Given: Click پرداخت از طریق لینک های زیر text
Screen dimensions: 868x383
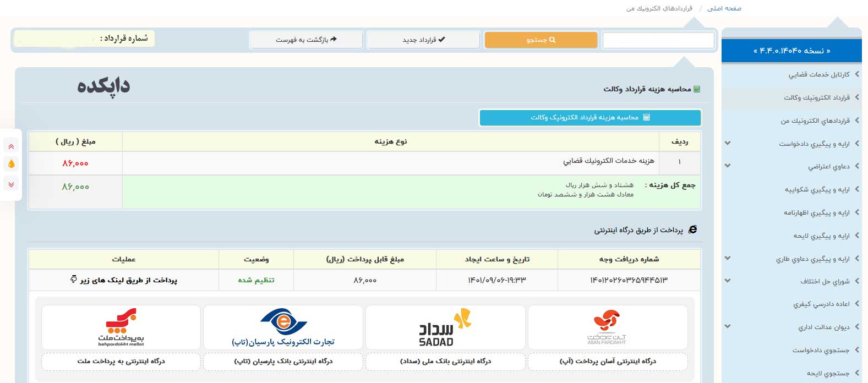Looking at the screenshot, I should point(128,280).
